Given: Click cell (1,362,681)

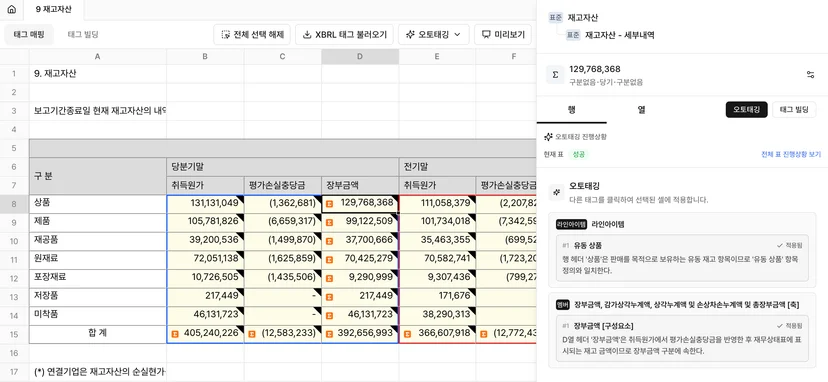Looking at the screenshot, I should coord(283,204).
